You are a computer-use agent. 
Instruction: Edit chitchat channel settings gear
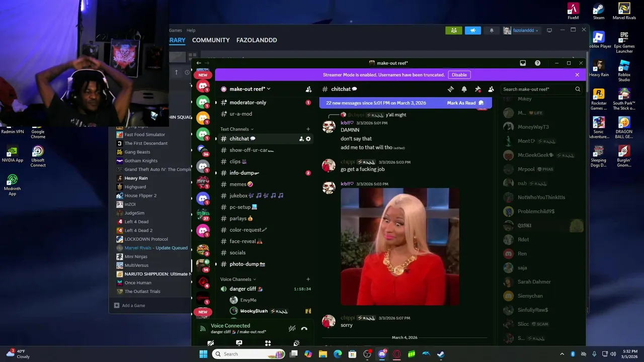pos(308,139)
